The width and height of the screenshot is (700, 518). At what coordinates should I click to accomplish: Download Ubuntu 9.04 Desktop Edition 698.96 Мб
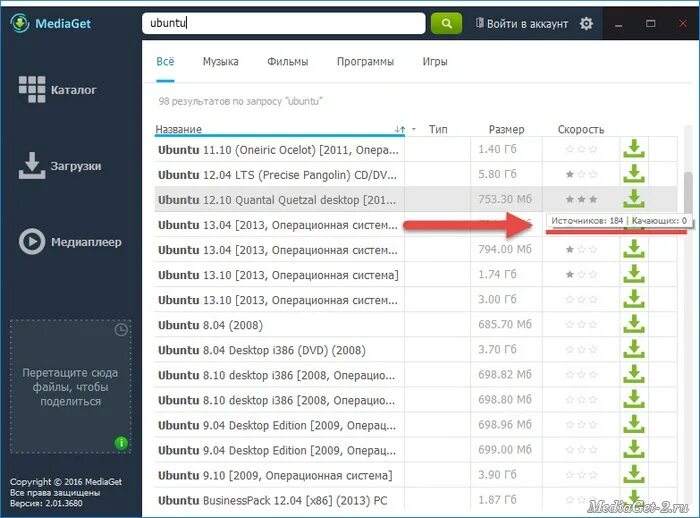click(x=634, y=424)
